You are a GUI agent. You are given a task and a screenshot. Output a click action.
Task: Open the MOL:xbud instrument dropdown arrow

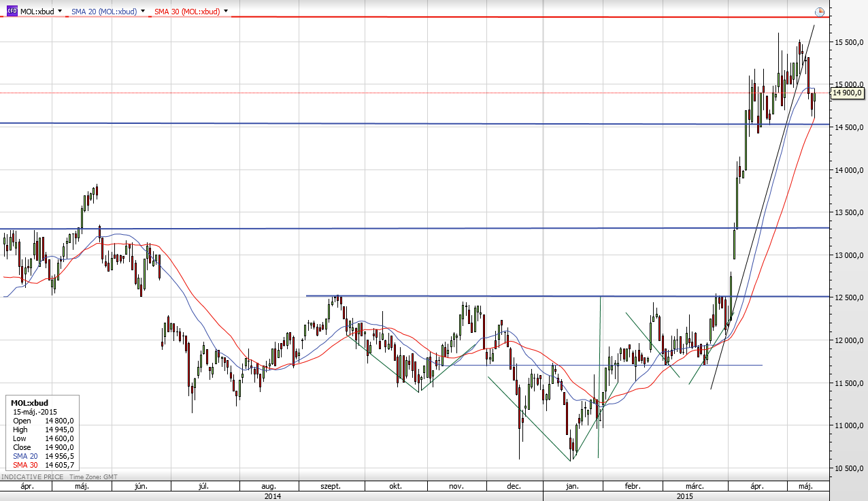point(60,12)
